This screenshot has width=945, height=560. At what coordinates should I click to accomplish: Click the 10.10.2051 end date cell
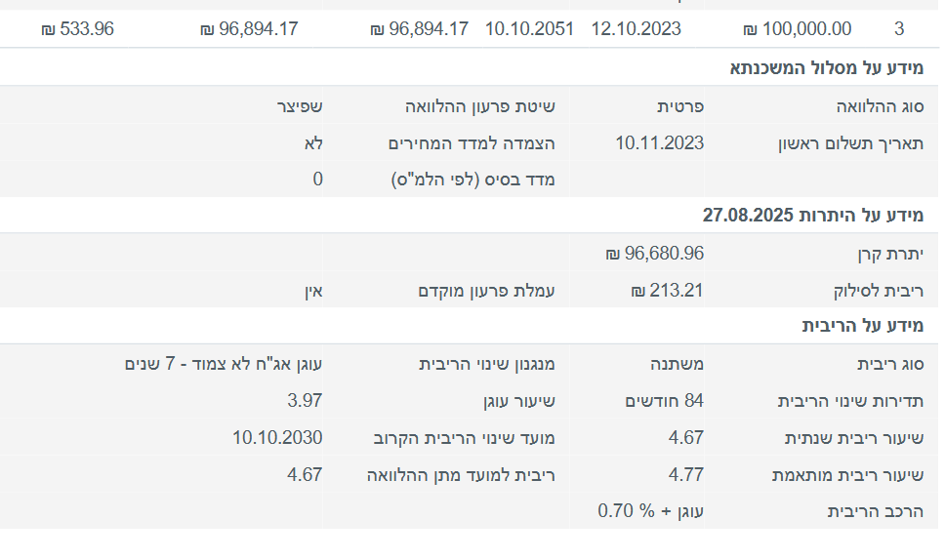[x=529, y=29]
